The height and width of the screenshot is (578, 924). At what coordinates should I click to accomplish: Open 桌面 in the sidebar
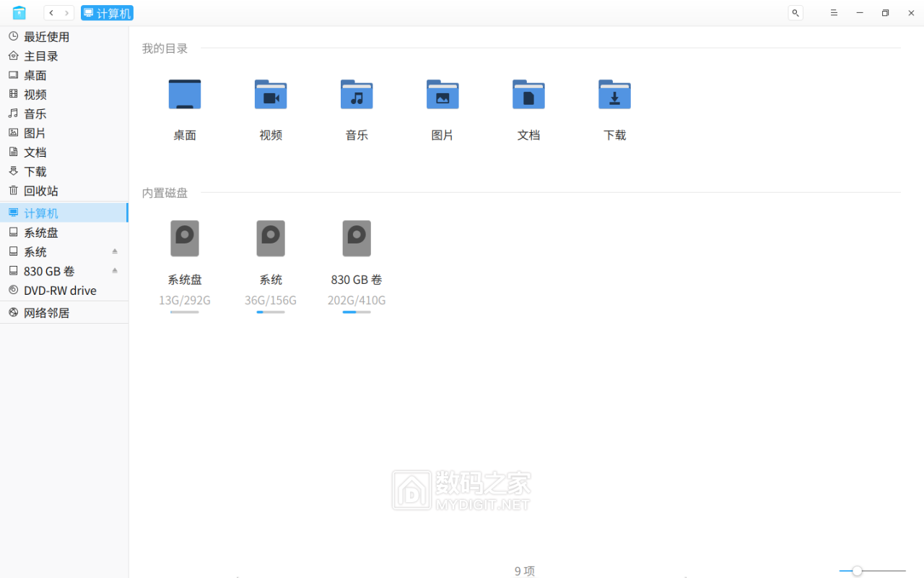coord(64,75)
